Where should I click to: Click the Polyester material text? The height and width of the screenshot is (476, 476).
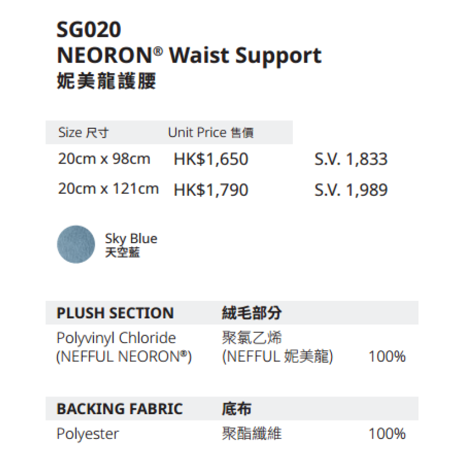pos(88,434)
